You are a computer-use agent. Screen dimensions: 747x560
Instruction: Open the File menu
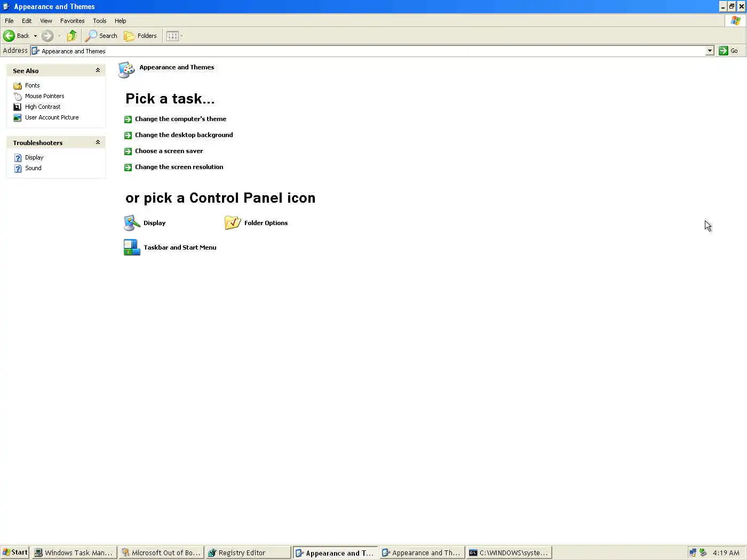click(x=9, y=21)
